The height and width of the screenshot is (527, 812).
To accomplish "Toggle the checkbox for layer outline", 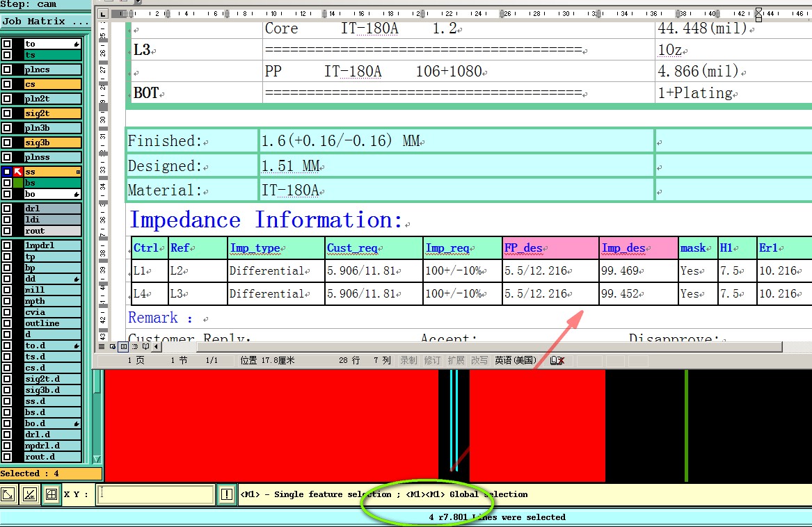I will (7, 323).
